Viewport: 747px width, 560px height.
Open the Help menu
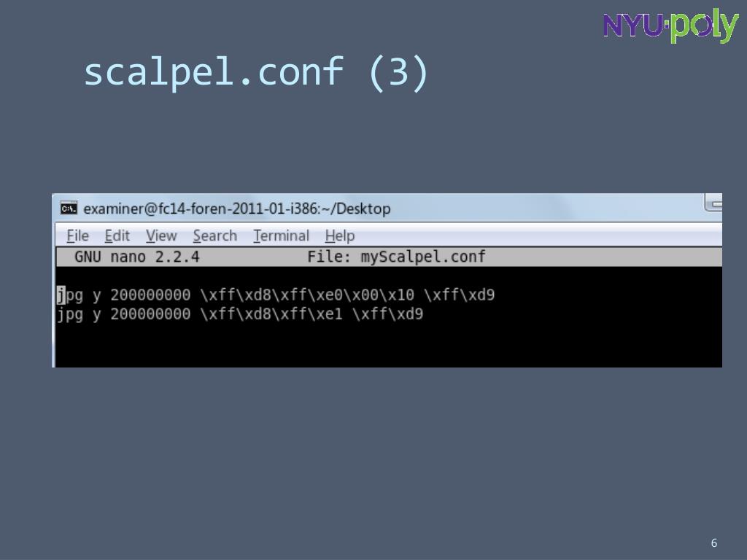coord(340,236)
